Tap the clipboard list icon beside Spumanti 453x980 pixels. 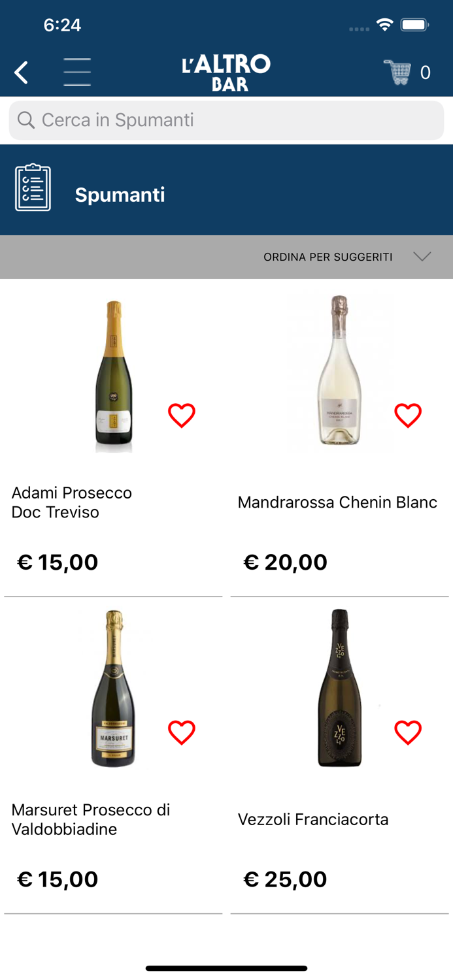[33, 188]
